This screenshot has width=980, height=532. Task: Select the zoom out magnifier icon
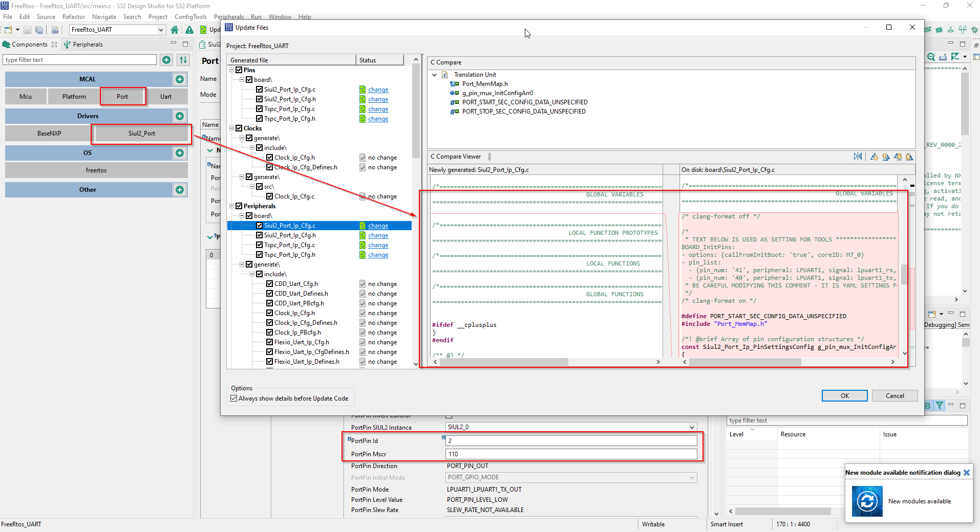931,57
